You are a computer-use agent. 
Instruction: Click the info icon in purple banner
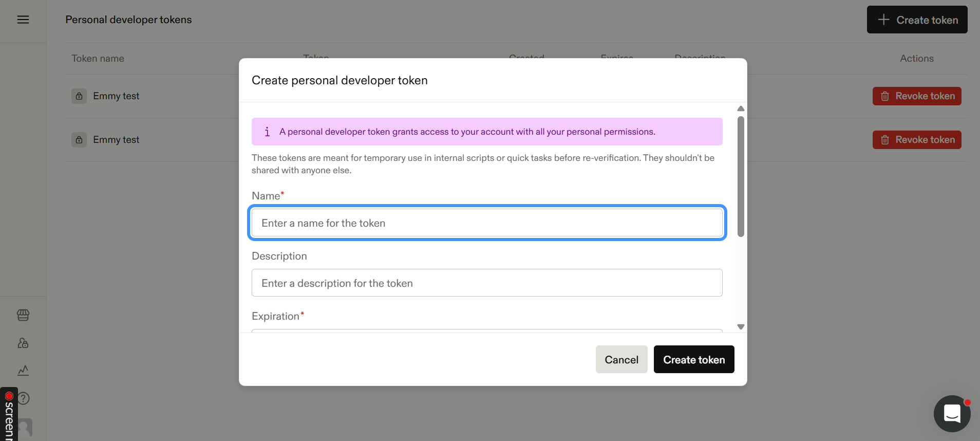tap(267, 132)
